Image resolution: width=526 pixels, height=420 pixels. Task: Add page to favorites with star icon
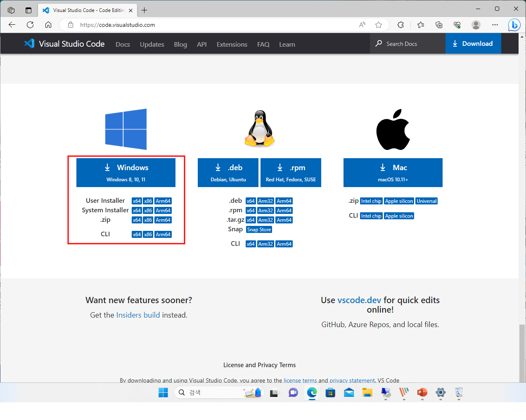coord(379,25)
